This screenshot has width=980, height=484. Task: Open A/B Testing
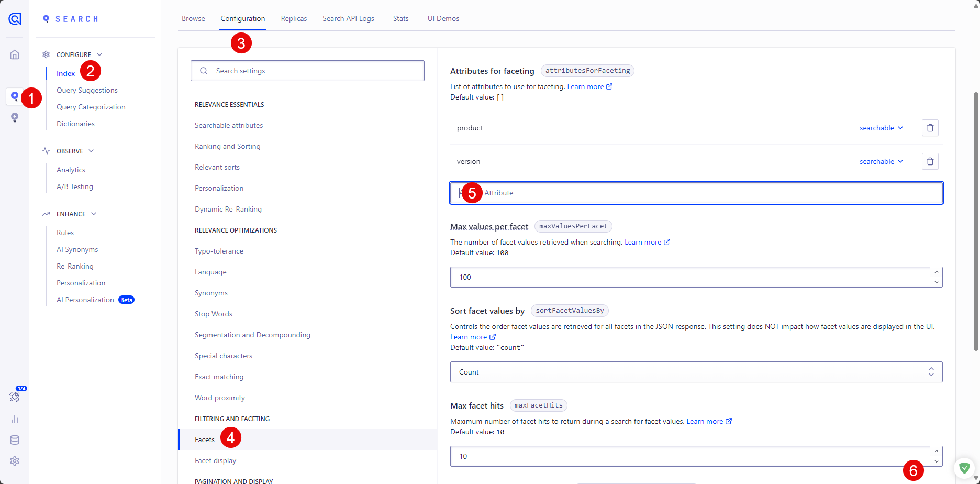coord(75,186)
